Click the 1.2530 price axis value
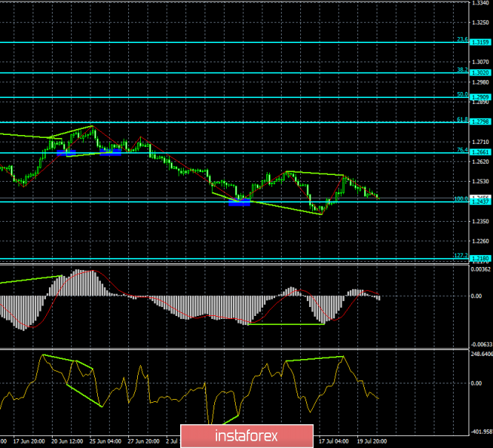This screenshot has width=493, height=448. [480, 182]
